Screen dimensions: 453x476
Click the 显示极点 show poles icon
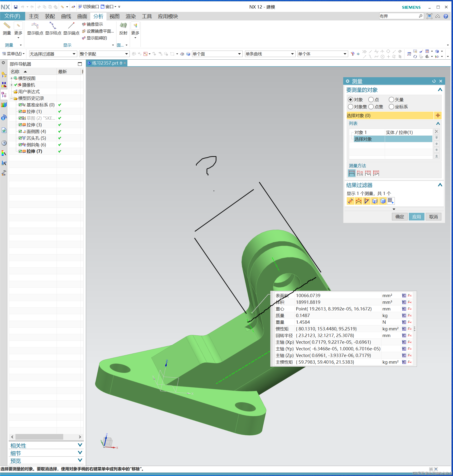click(x=35, y=26)
